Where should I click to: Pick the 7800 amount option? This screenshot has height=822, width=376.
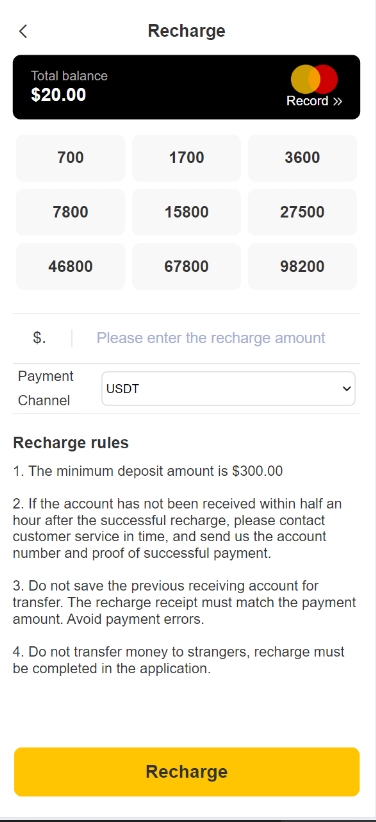click(71, 212)
